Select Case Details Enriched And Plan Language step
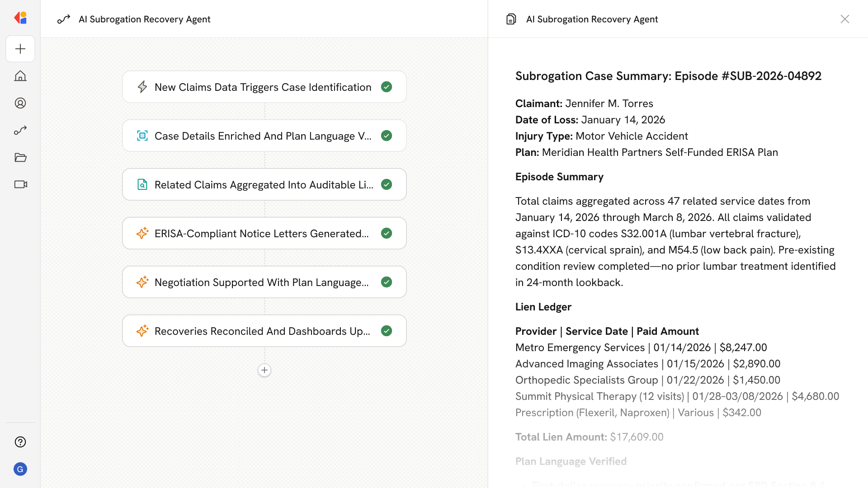This screenshot has height=488, width=868. pos(263,136)
